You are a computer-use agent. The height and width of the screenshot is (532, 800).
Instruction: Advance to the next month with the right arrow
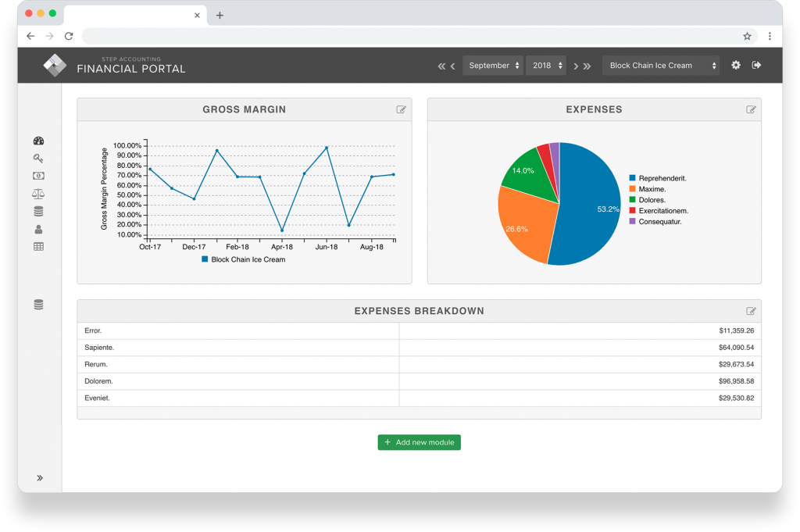tap(576, 66)
